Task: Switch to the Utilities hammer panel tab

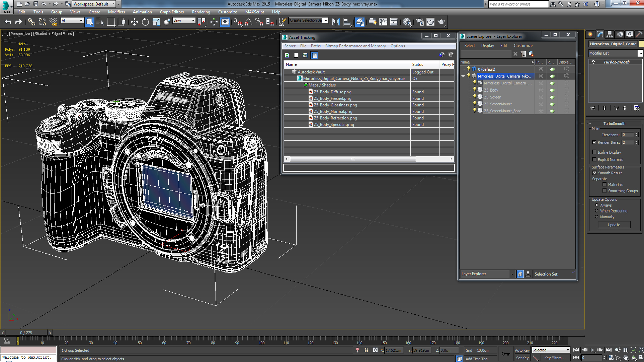Action: (639, 34)
